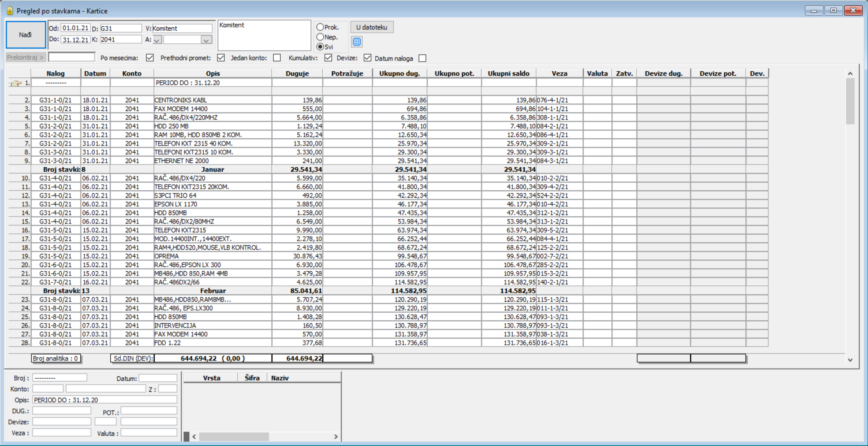Click the grid table icon below U datoteku
The width and height of the screenshot is (868, 446).
(x=357, y=42)
